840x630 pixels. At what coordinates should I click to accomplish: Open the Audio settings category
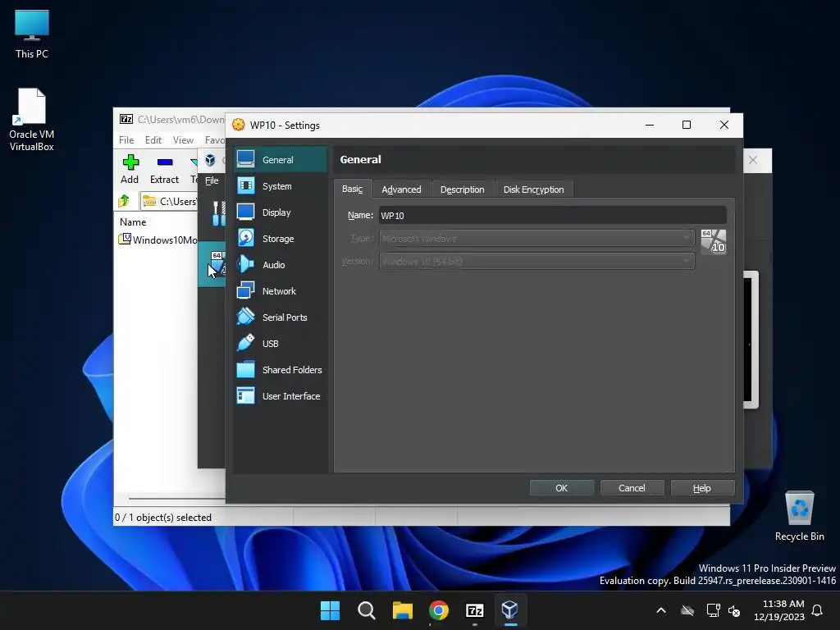tap(281, 265)
